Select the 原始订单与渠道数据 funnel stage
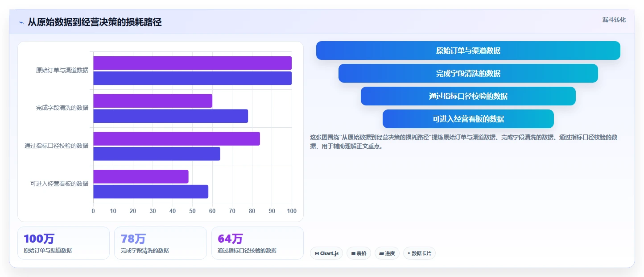 [x=468, y=50]
